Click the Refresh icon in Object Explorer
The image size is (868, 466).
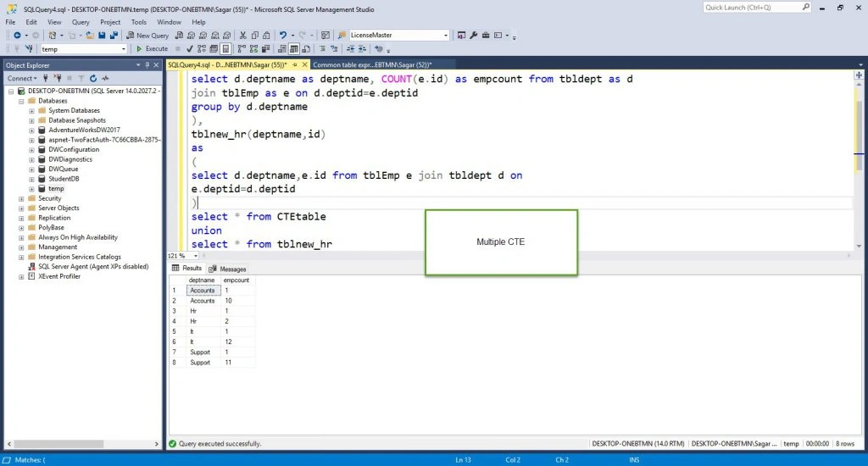pyautogui.click(x=93, y=78)
